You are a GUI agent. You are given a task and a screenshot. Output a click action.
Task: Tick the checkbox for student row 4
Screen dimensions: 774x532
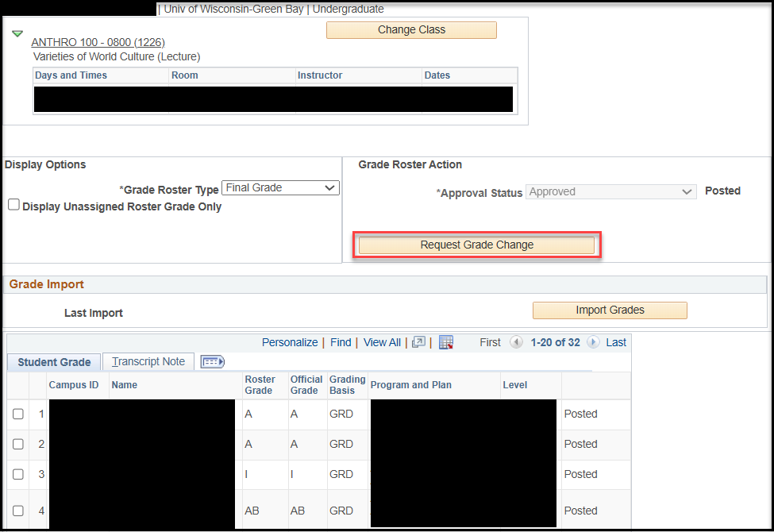(x=18, y=511)
